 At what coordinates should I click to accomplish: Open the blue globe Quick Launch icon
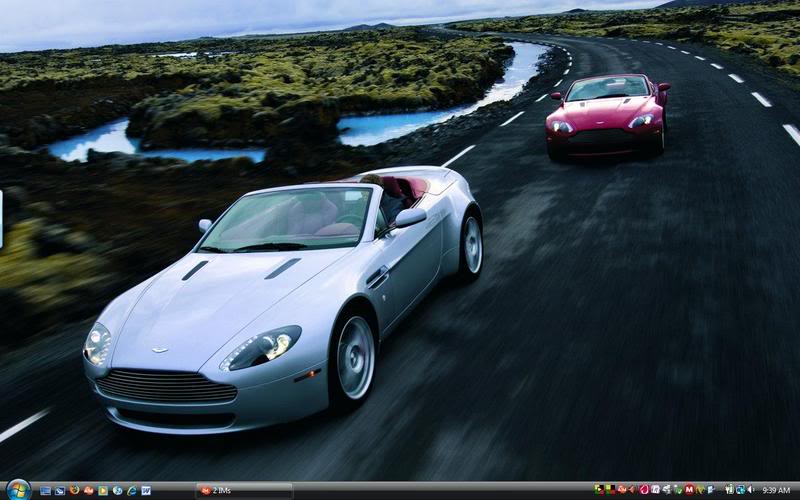coord(117,490)
